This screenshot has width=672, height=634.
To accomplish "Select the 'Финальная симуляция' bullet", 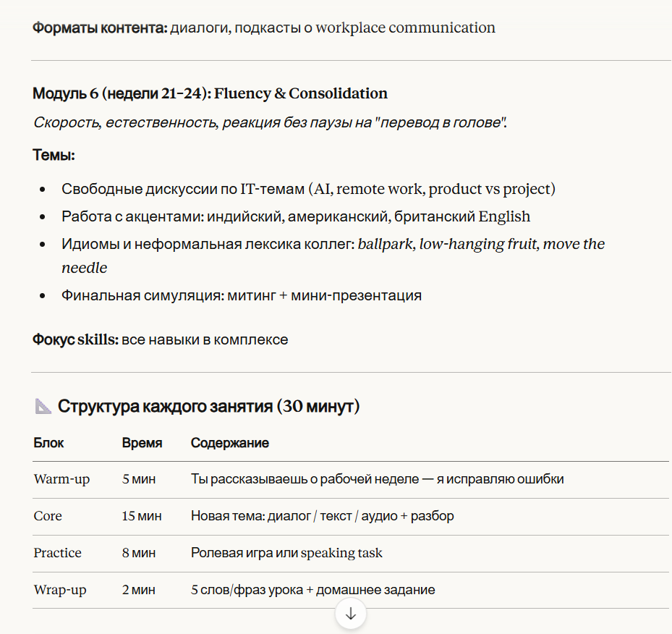I will pyautogui.click(x=242, y=295).
